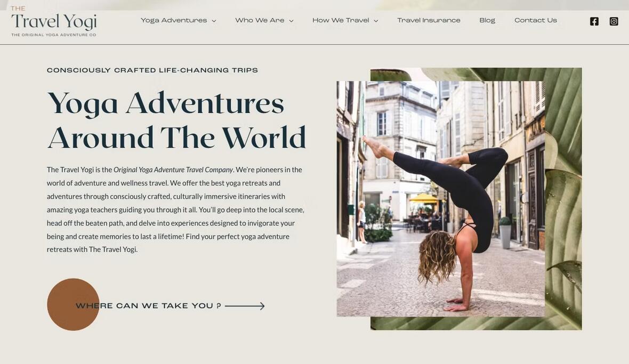This screenshot has width=629, height=364.
Task: Open the Yoga Adventures menu
Action: tap(174, 20)
